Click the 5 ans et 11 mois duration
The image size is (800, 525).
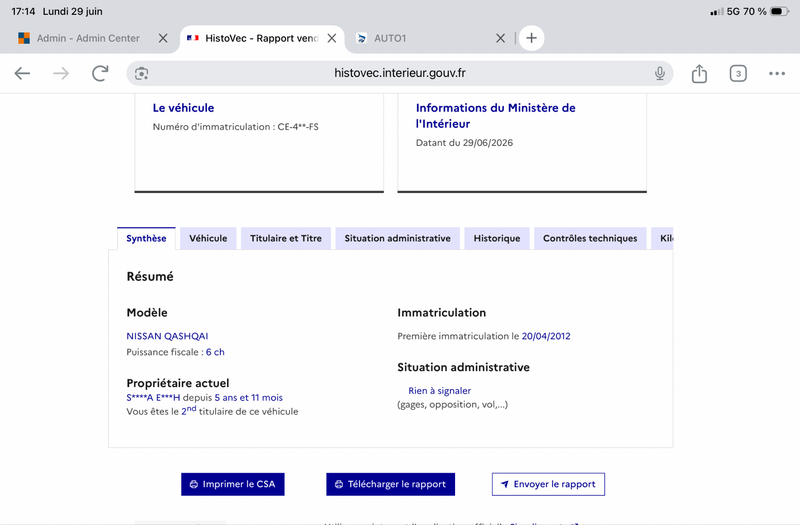tap(248, 397)
